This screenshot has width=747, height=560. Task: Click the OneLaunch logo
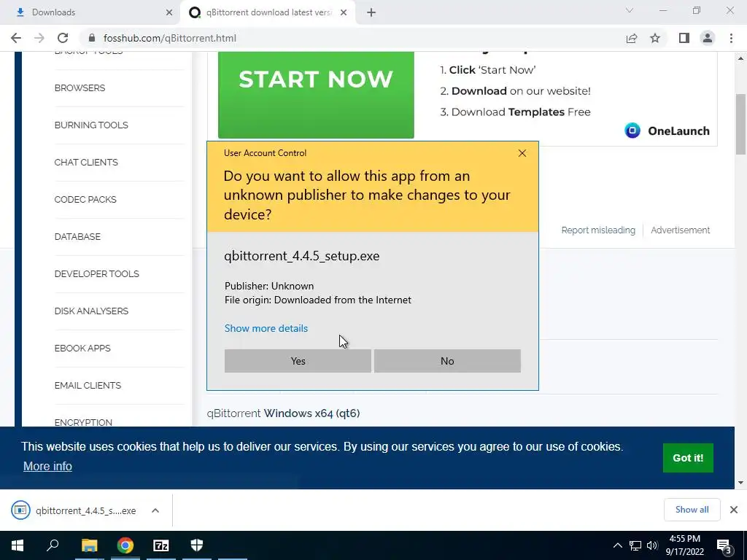click(667, 131)
